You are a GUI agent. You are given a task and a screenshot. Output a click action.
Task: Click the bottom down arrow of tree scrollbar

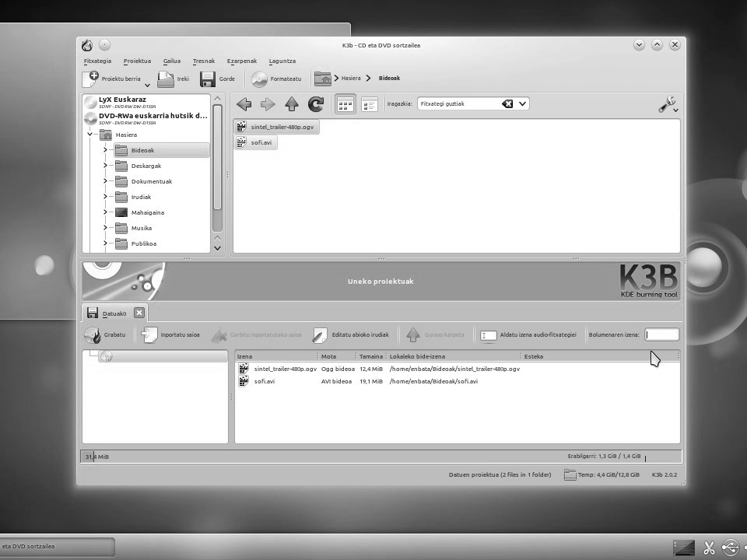217,248
